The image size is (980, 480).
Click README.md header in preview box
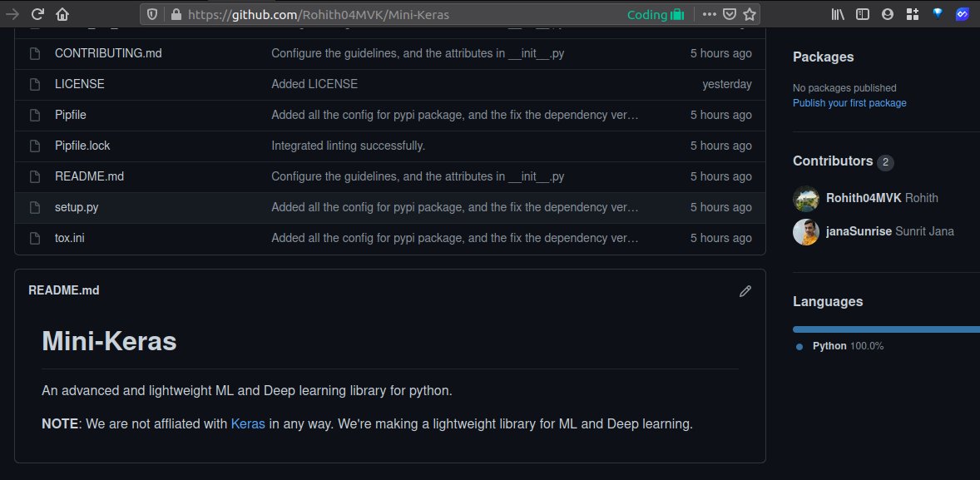click(64, 290)
